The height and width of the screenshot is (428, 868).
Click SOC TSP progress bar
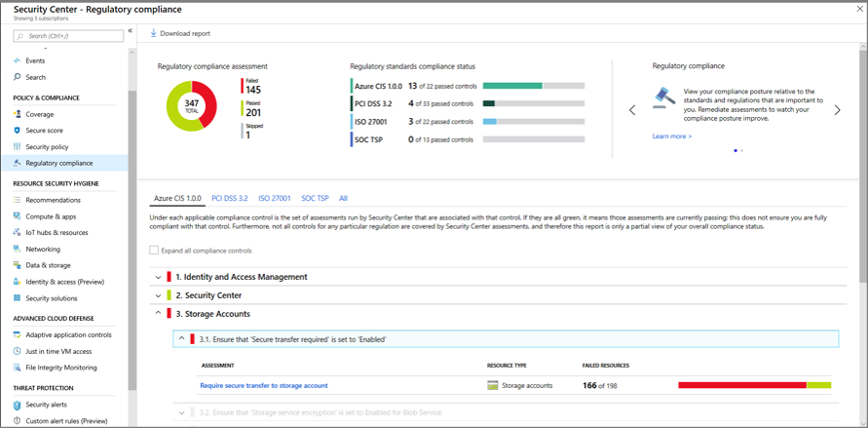pos(534,139)
